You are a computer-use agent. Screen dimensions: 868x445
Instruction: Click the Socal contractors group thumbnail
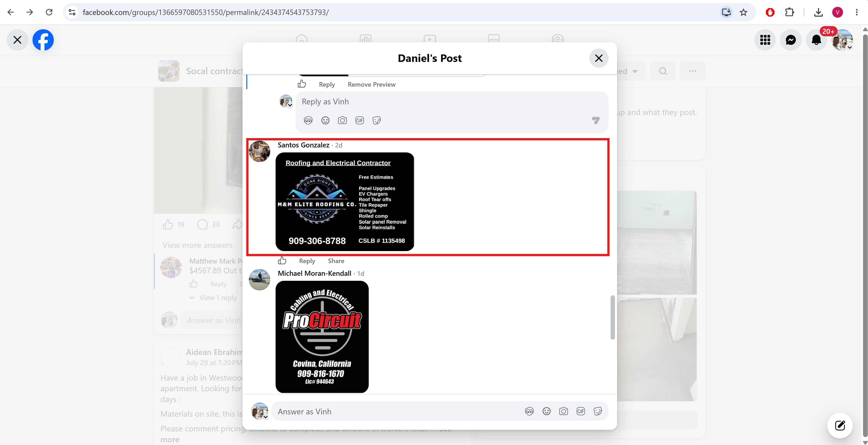(169, 71)
